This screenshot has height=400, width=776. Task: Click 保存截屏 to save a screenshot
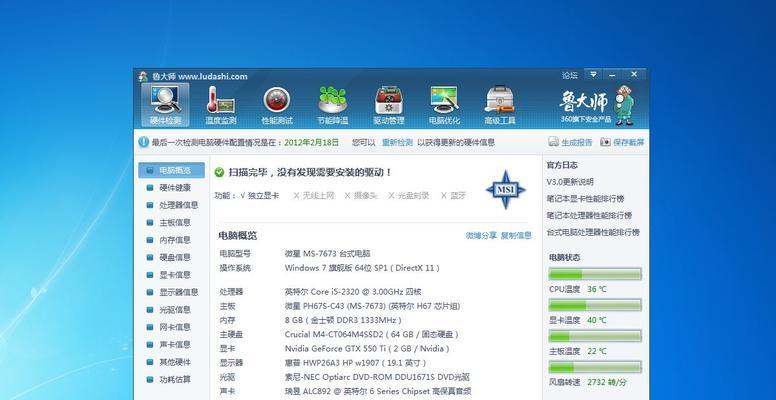tap(629, 143)
